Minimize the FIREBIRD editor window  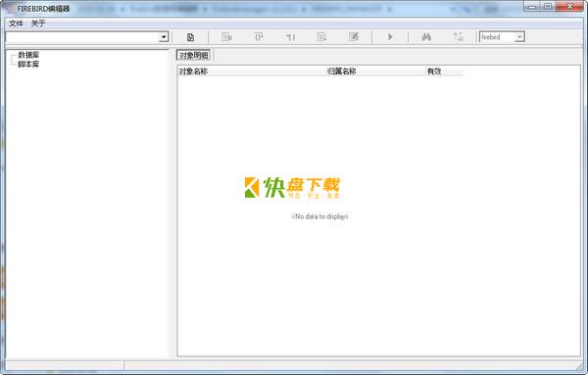[x=532, y=7]
